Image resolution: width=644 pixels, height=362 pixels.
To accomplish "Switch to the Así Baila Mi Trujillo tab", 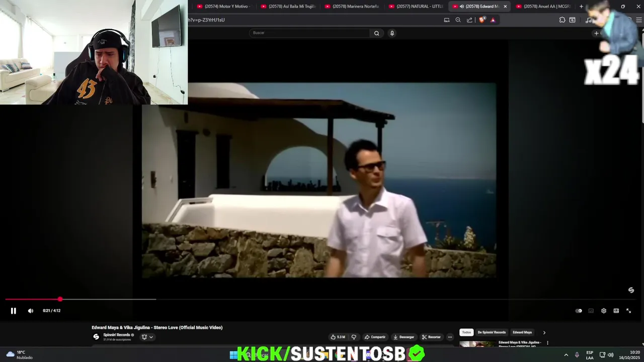I will tap(287, 7).
